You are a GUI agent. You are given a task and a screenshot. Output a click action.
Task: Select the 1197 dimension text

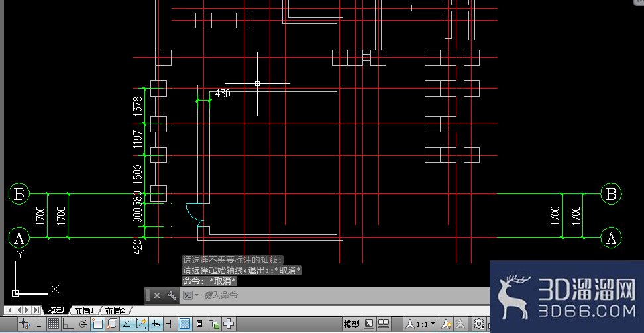(x=138, y=139)
